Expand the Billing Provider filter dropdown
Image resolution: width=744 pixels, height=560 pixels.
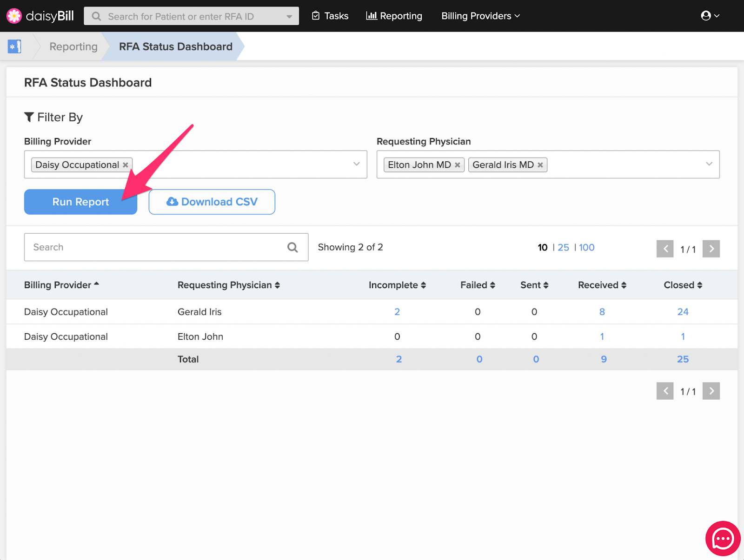pyautogui.click(x=357, y=164)
